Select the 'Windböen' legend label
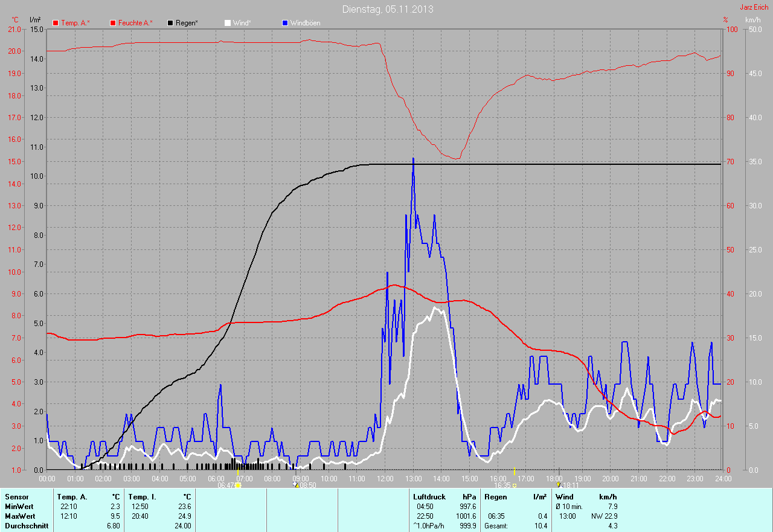Image resolution: width=773 pixels, height=532 pixels. tap(306, 23)
